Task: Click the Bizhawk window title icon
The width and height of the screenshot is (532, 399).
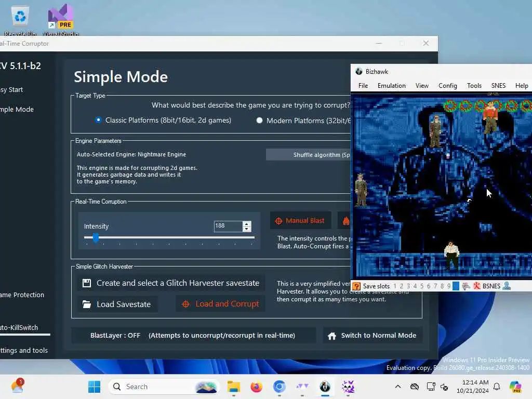Action: [x=358, y=71]
